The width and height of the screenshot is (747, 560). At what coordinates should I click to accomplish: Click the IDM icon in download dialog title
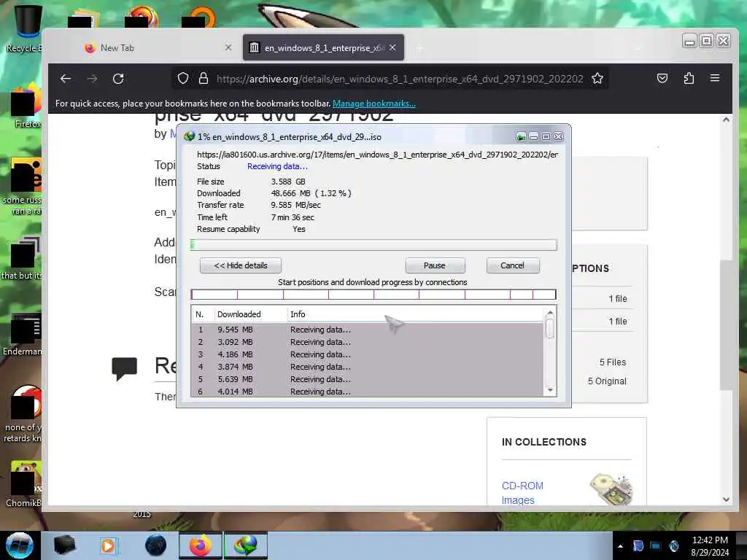pos(189,136)
